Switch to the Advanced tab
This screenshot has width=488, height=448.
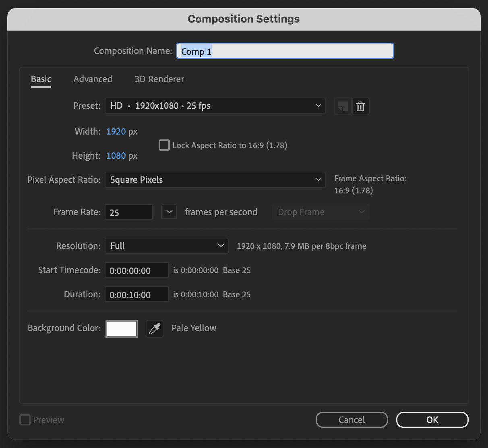pos(93,79)
